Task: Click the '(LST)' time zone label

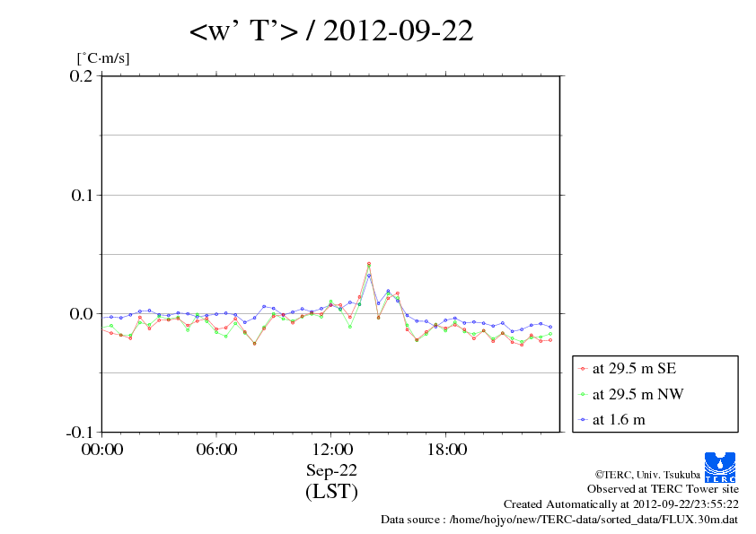Action: pyautogui.click(x=331, y=492)
